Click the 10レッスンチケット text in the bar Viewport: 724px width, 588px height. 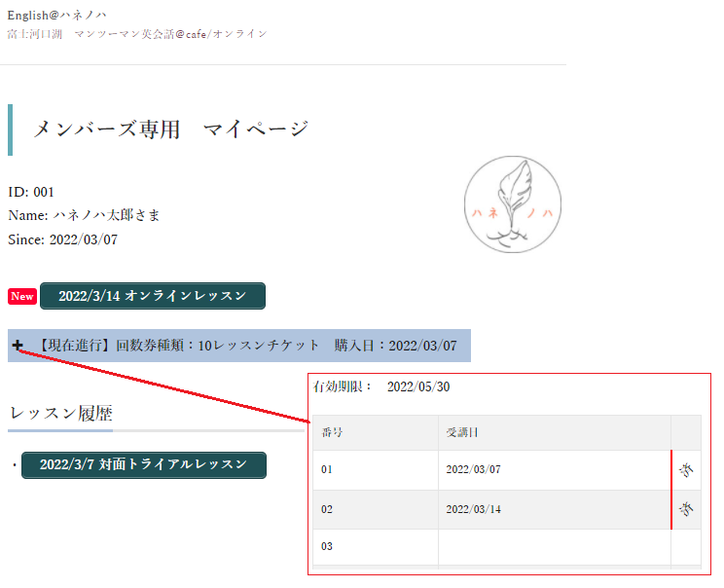(x=258, y=346)
